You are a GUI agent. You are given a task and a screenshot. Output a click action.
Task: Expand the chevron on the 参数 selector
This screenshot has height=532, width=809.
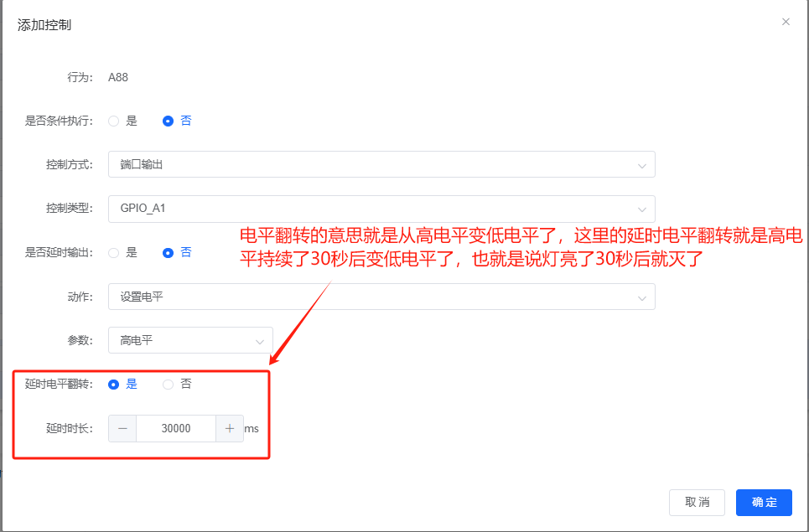261,340
